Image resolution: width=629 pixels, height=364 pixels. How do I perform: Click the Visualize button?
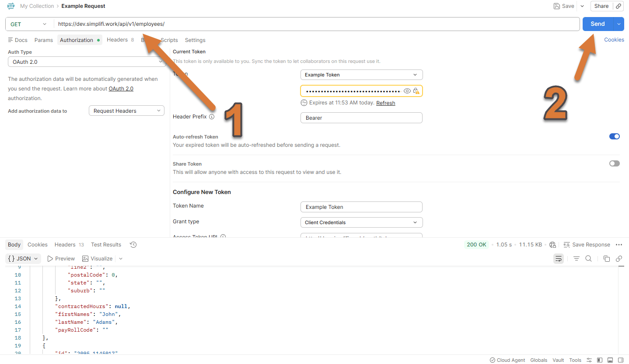pos(97,259)
